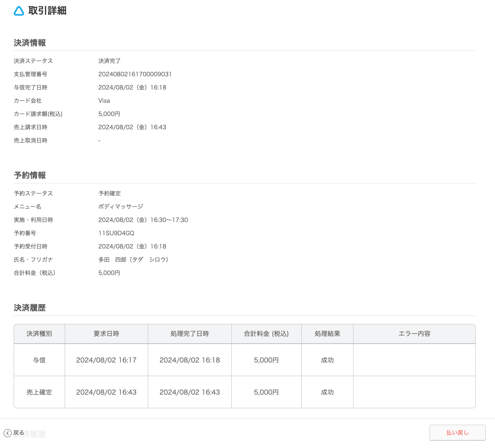Click the blue triangle logo icon
This screenshot has width=495, height=448.
click(19, 11)
